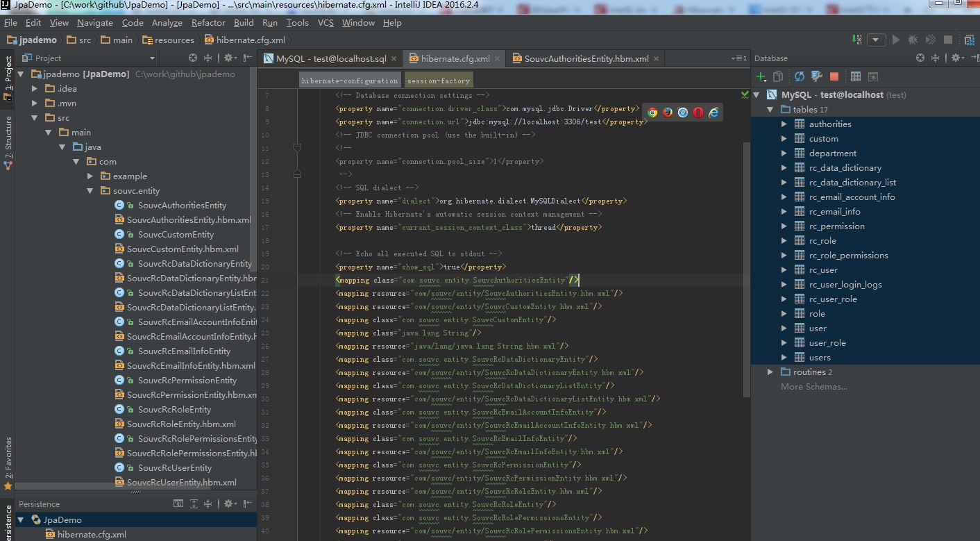Click the Make Project build icon
This screenshot has height=541, width=980.
858,40
